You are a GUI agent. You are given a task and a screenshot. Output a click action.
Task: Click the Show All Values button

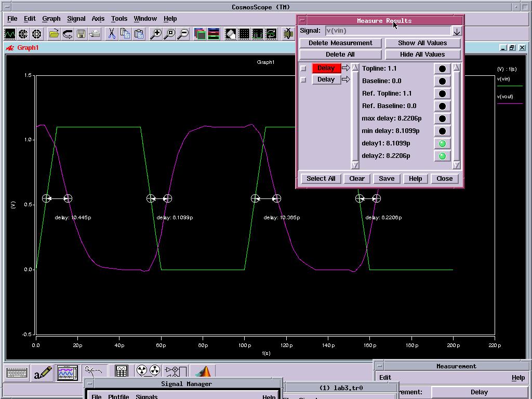tap(422, 43)
